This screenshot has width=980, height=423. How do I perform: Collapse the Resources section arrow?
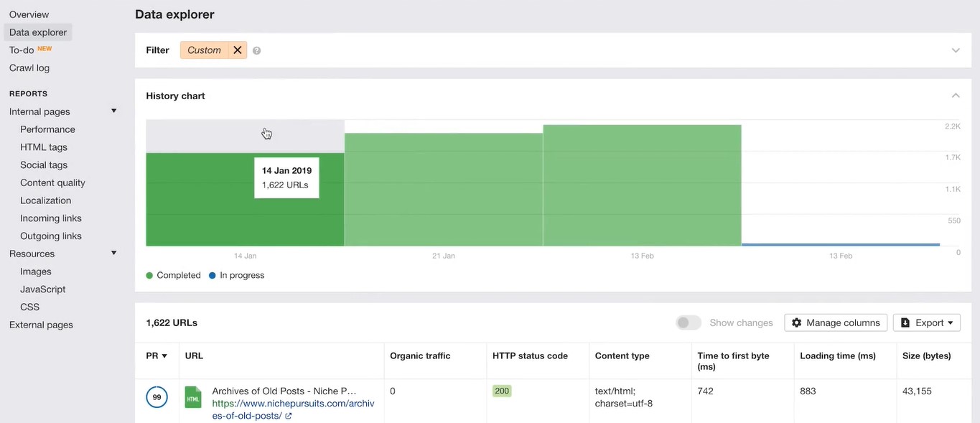tap(113, 254)
